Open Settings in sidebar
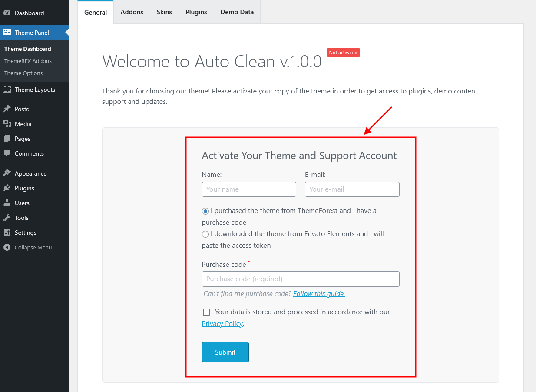Image resolution: width=536 pixels, height=392 pixels. point(34,233)
